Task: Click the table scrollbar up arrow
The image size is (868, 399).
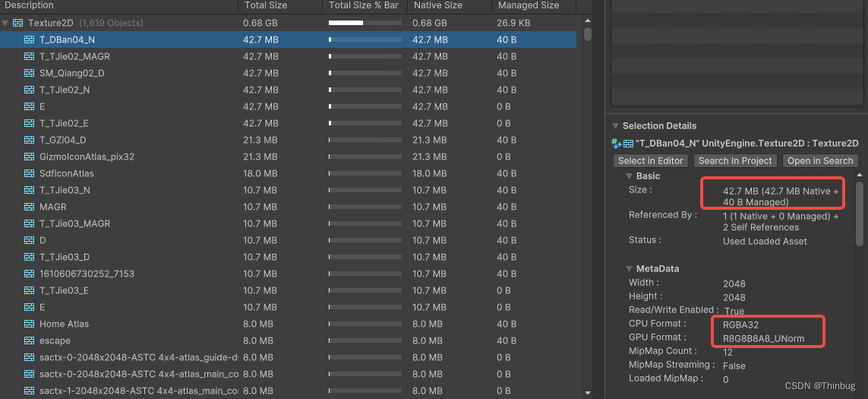Action: [x=588, y=21]
